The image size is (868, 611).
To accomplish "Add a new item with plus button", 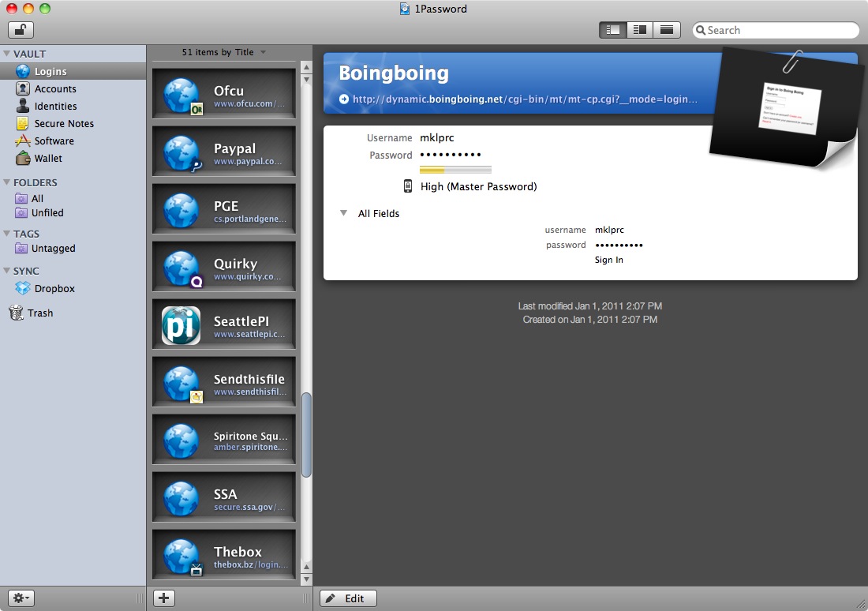I will pyautogui.click(x=163, y=598).
